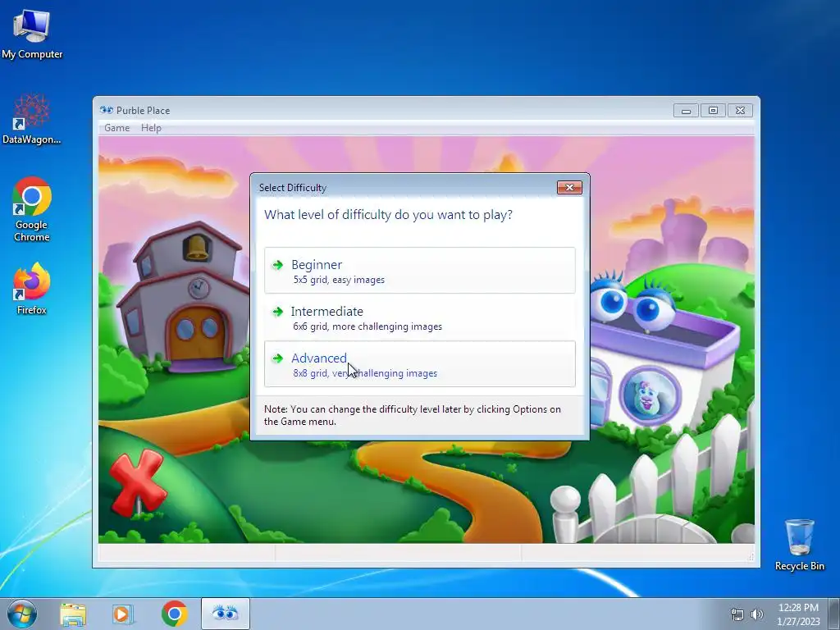Select the Recycle Bin icon
Image resolution: width=840 pixels, height=630 pixels.
pos(799,545)
